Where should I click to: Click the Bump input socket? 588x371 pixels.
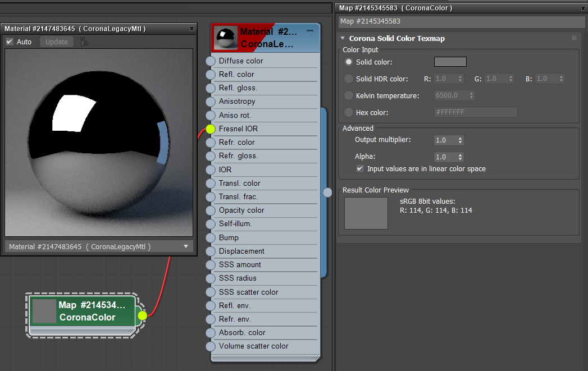(211, 237)
